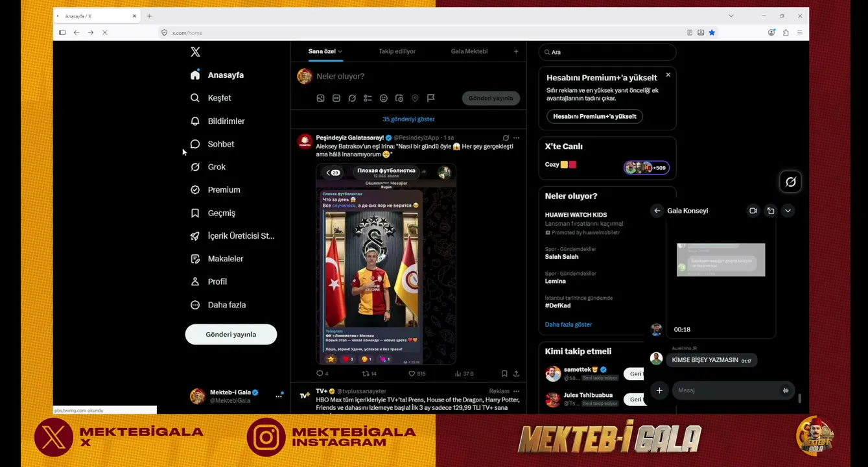Add a GIF to the new post
This screenshot has height=467, width=868.
[336, 98]
